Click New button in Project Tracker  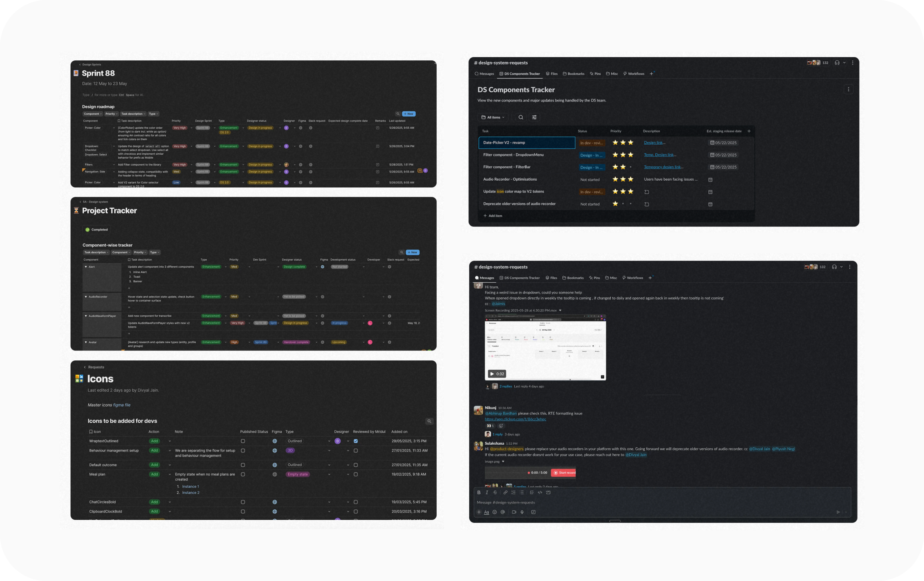[x=412, y=253]
